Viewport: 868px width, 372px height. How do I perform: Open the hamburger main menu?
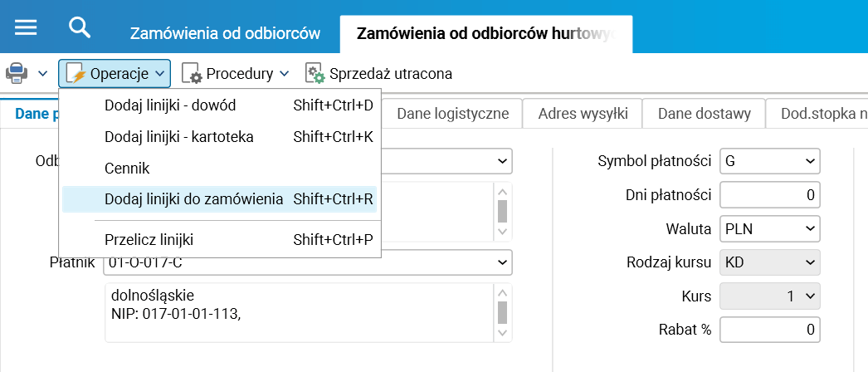[x=26, y=27]
